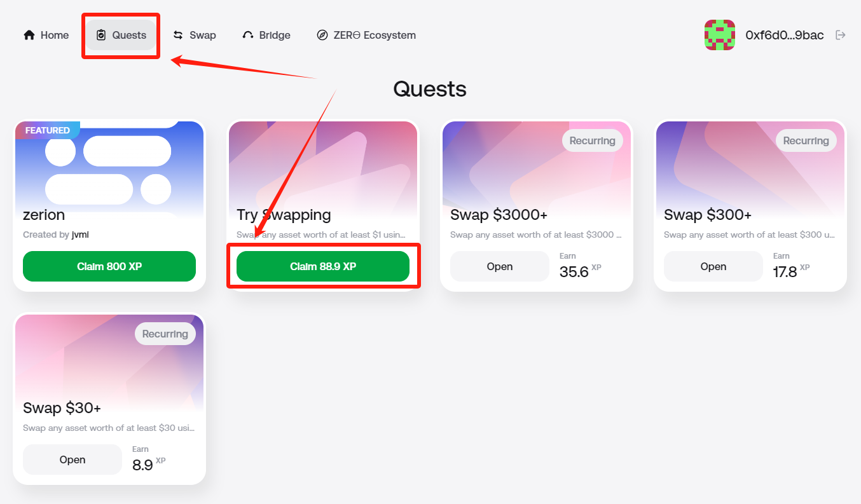This screenshot has height=504, width=861.
Task: Switch to the Bridge tab
Action: coord(266,35)
